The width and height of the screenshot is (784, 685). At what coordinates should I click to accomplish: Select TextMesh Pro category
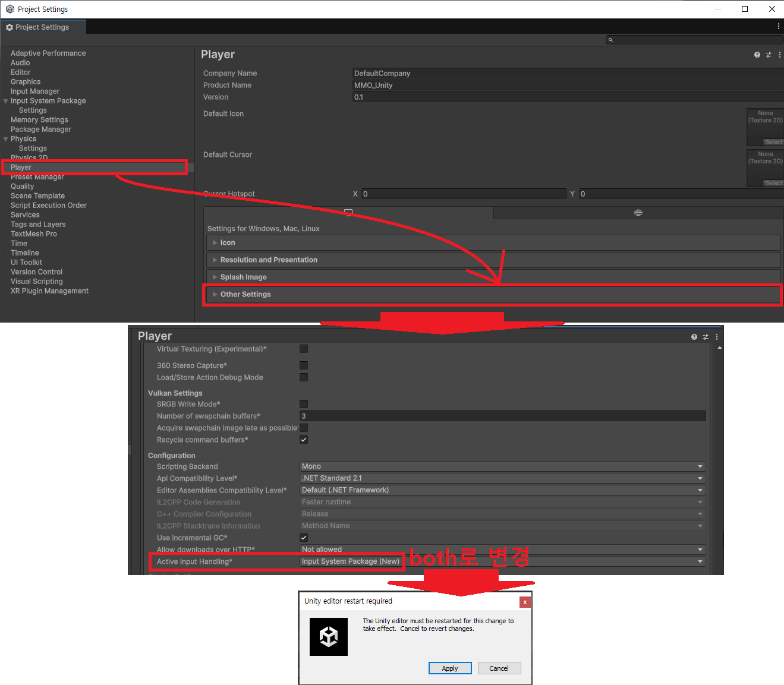pyautogui.click(x=34, y=234)
